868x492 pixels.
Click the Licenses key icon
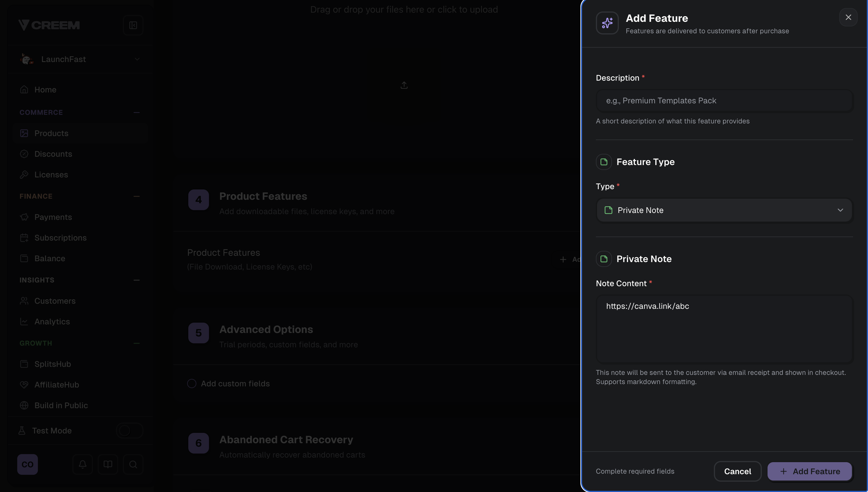point(24,174)
